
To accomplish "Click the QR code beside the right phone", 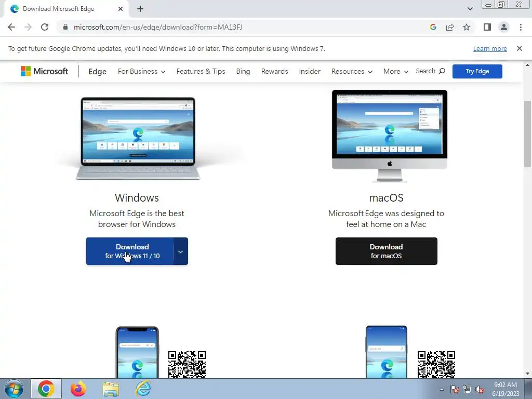I will coord(436,365).
